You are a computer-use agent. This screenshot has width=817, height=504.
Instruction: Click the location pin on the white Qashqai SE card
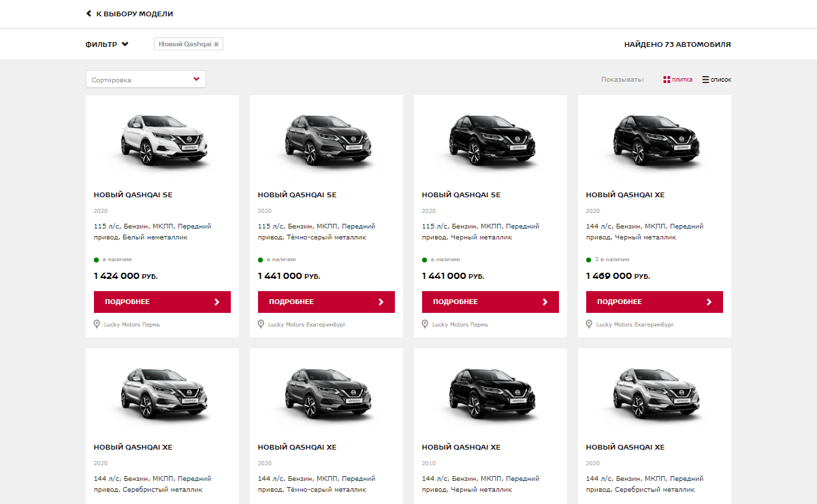point(97,324)
